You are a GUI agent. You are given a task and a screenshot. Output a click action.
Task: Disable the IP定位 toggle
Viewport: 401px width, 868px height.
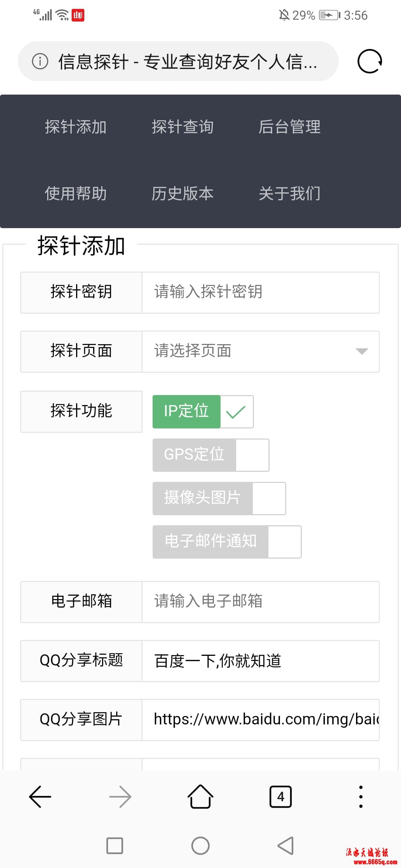pos(203,412)
